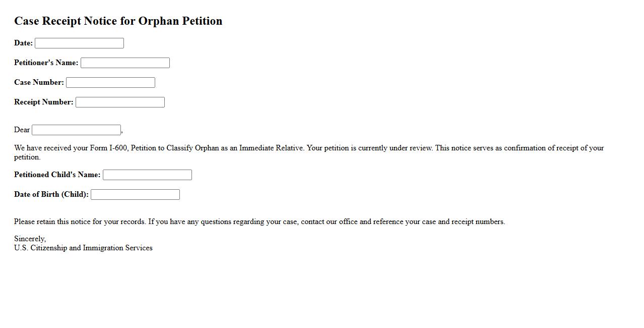Click the Date of Birth (Child) field
The image size is (644, 328).
coord(135,195)
